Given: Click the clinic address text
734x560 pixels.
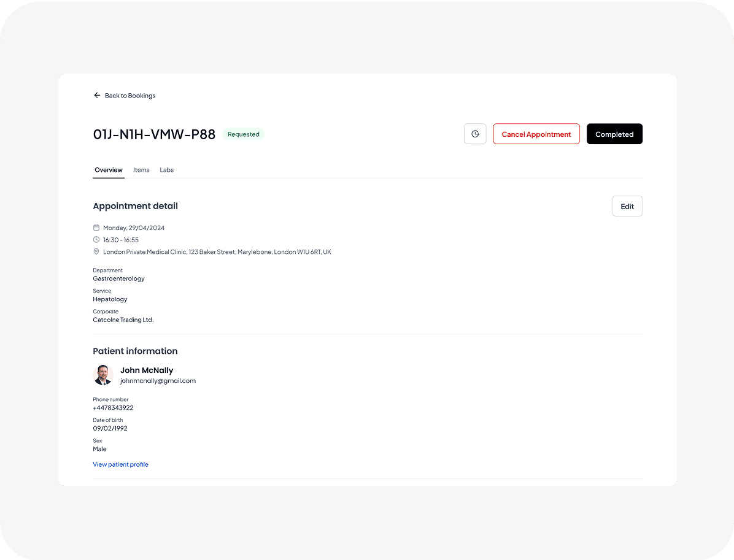Looking at the screenshot, I should [217, 252].
